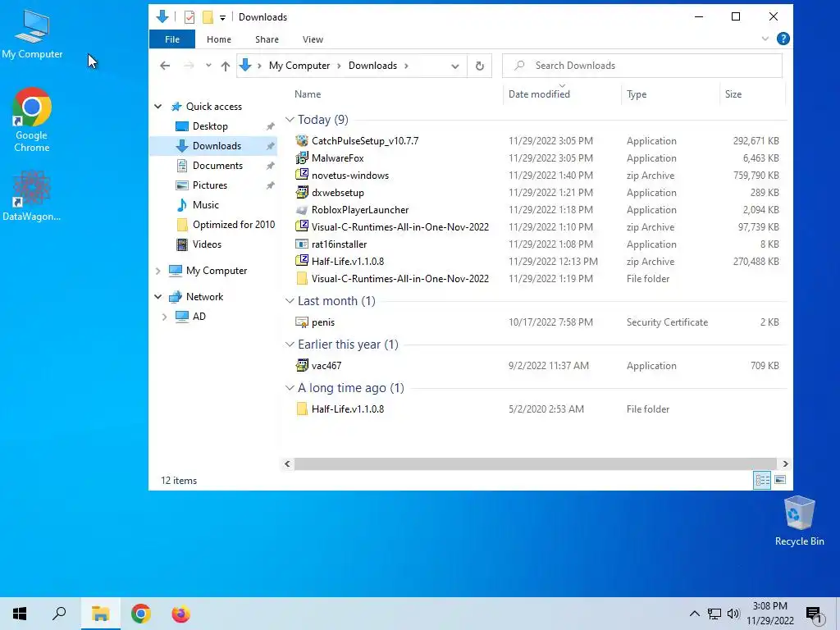
Task: Select the rat16installer application icon
Action: [302, 244]
